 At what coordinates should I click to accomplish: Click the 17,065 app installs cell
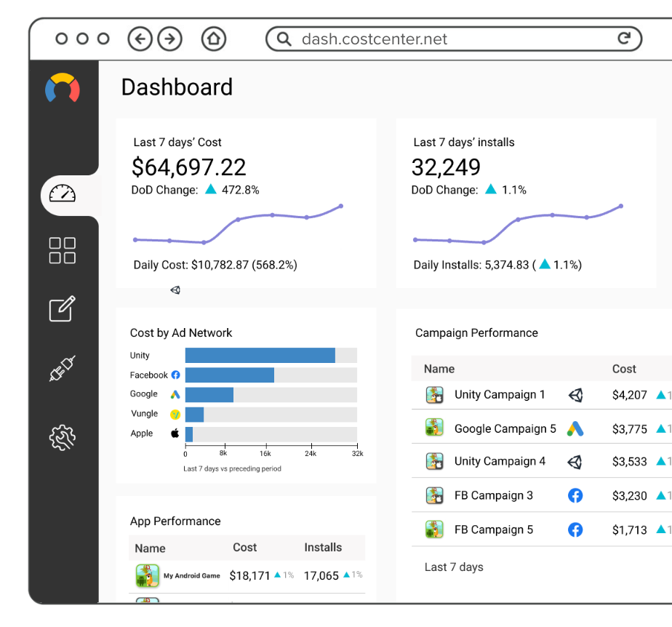pyautogui.click(x=321, y=575)
